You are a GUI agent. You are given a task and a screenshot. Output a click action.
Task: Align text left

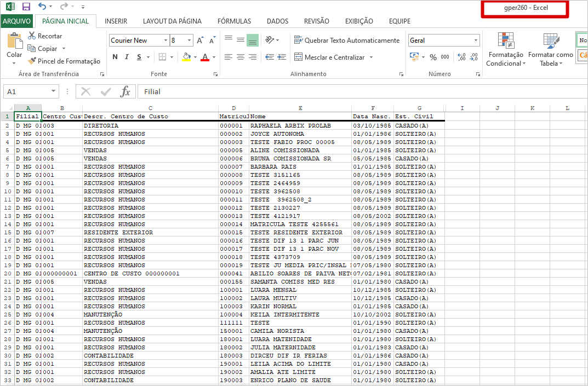pyautogui.click(x=229, y=57)
